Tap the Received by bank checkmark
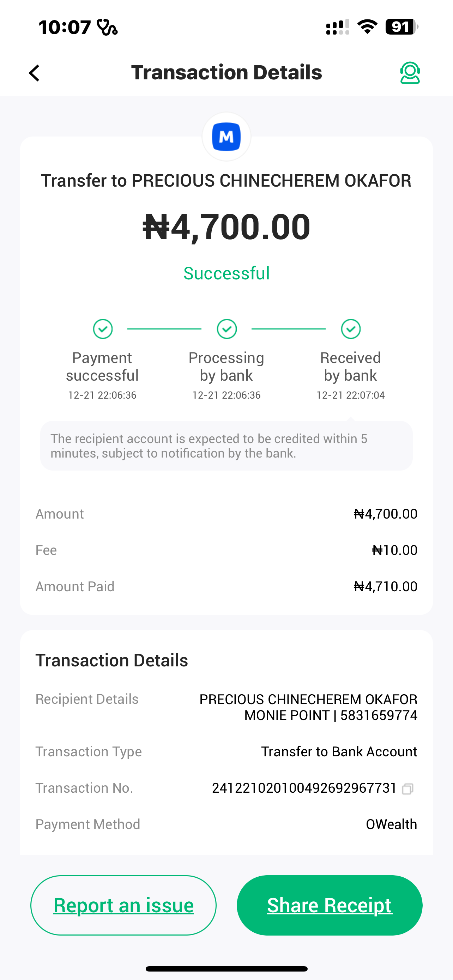This screenshot has height=980, width=453. (x=351, y=329)
